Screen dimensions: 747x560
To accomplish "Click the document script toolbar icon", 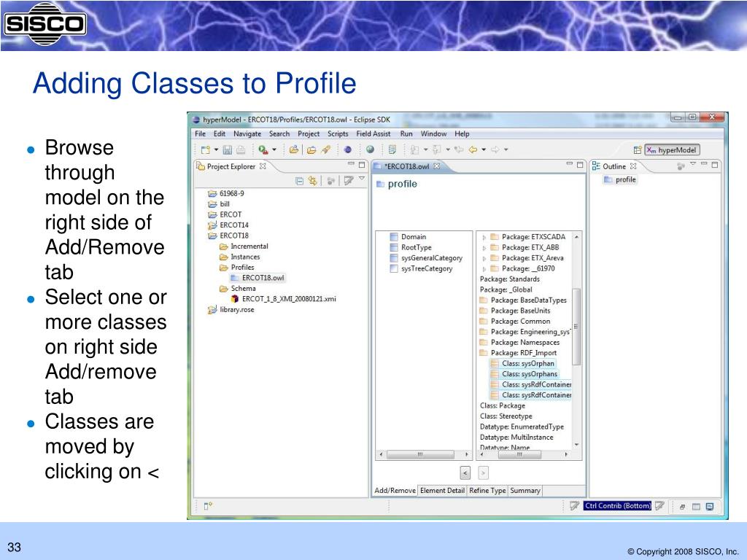I will 392,149.
